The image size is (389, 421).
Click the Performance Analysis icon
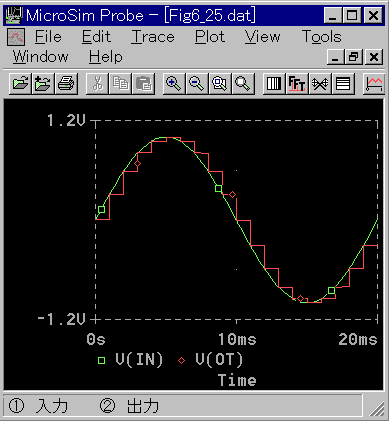click(320, 83)
